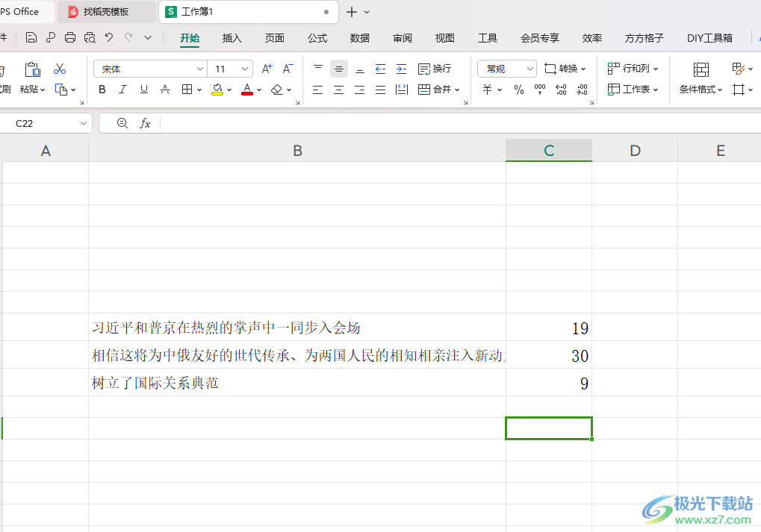Click the Copy icon
This screenshot has width=761, height=532.
pyautogui.click(x=61, y=90)
